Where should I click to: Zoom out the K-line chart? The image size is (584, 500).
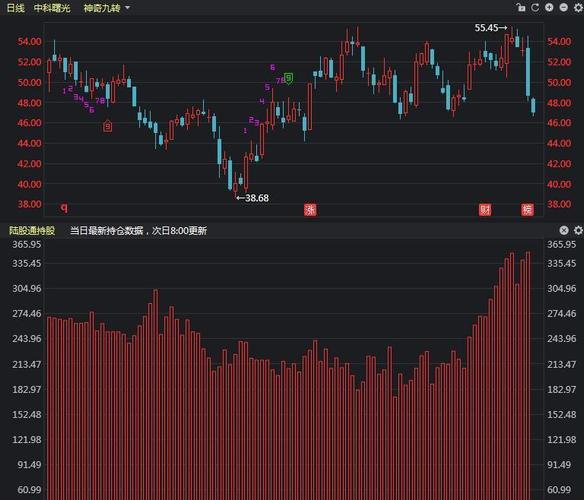click(564, 7)
